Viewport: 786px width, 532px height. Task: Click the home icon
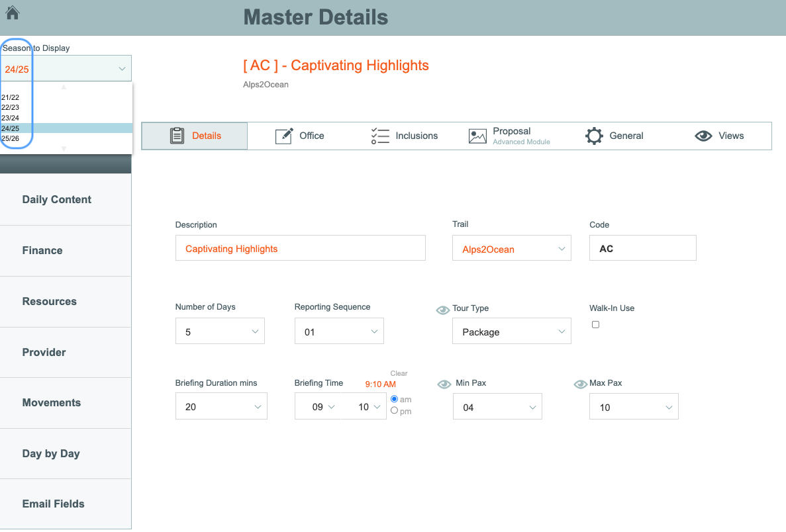pyautogui.click(x=13, y=13)
